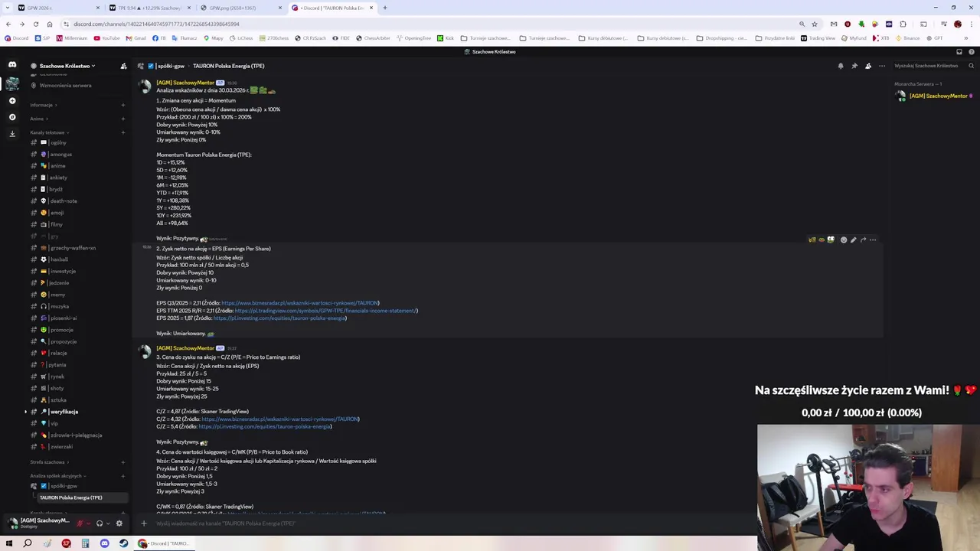980x551 pixels.
Task: Click edit pencil icon on hovered message
Action: click(853, 240)
